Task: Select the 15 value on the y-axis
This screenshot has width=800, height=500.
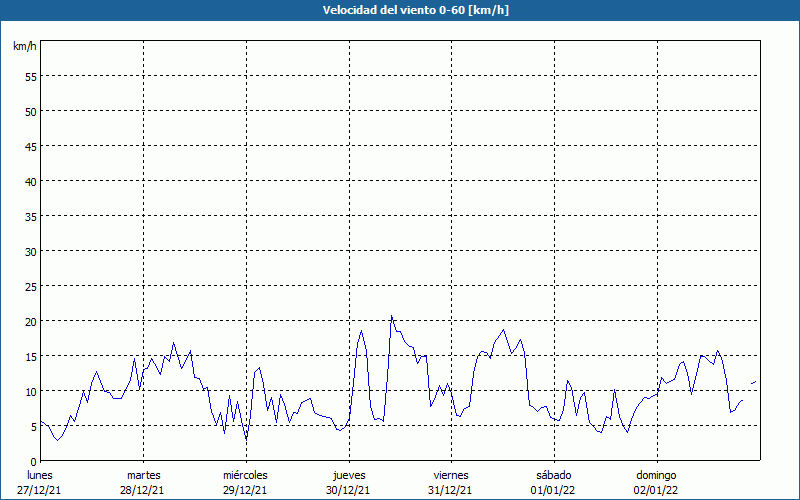Action: click(31, 356)
